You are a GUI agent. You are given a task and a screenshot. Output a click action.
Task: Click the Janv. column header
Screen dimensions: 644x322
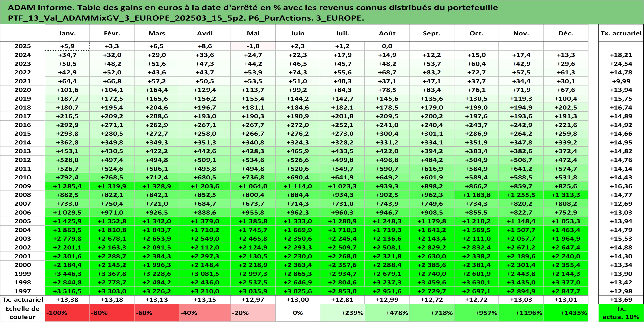tap(67, 33)
